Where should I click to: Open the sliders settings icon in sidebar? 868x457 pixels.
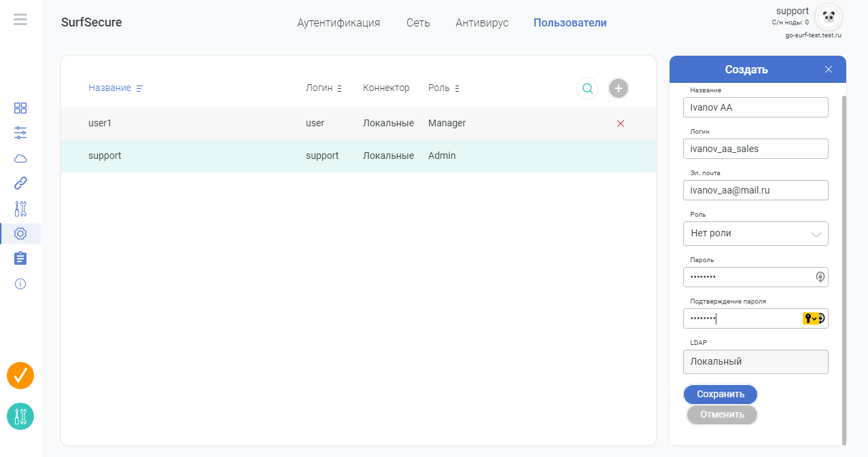pos(20,133)
